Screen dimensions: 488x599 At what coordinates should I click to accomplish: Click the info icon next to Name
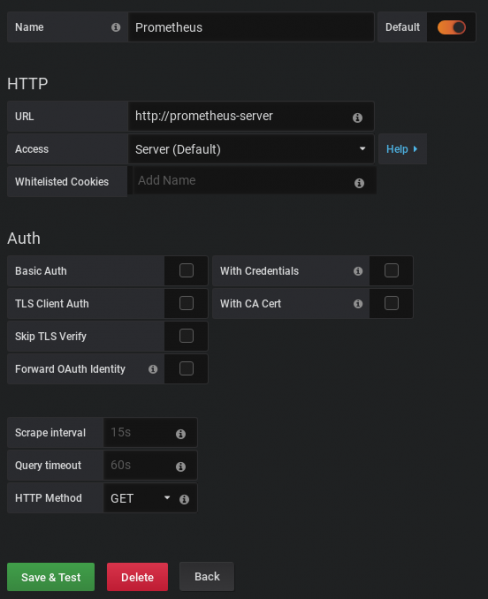[116, 28]
